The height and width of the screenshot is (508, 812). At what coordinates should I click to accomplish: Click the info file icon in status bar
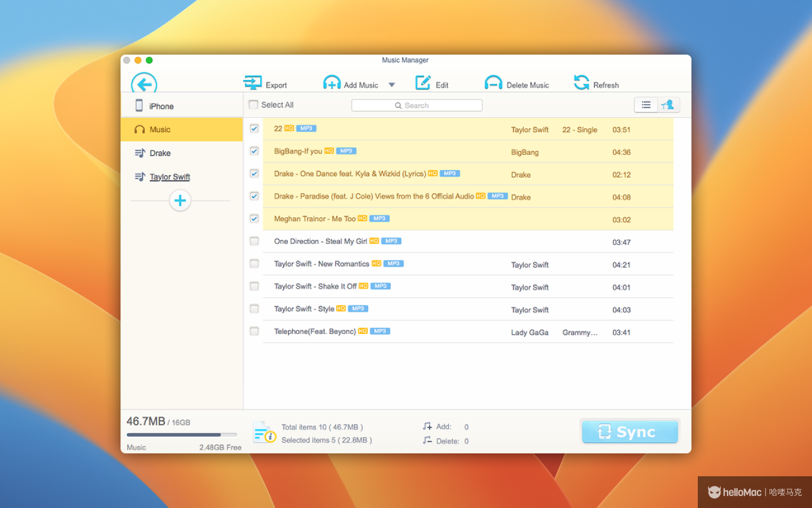[x=265, y=432]
